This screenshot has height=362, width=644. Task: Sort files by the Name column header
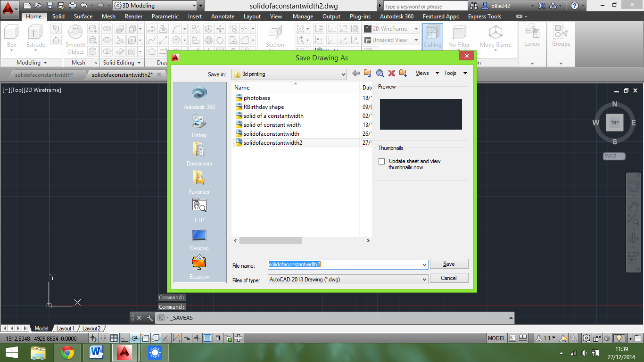[x=295, y=88]
